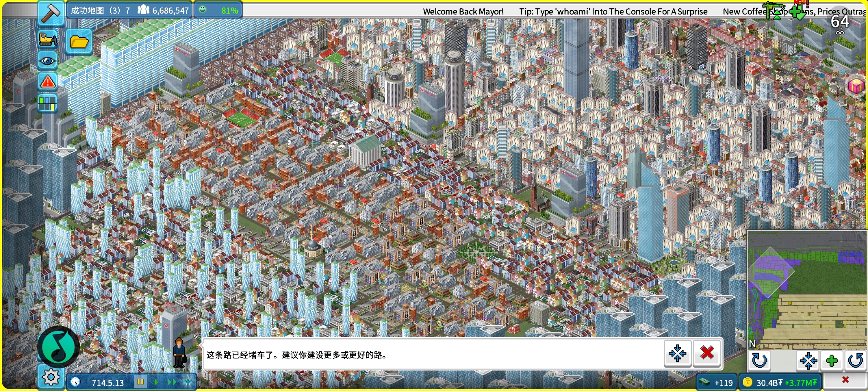The width and height of the screenshot is (868, 391).
Task: Set normal play speed
Action: 156,382
